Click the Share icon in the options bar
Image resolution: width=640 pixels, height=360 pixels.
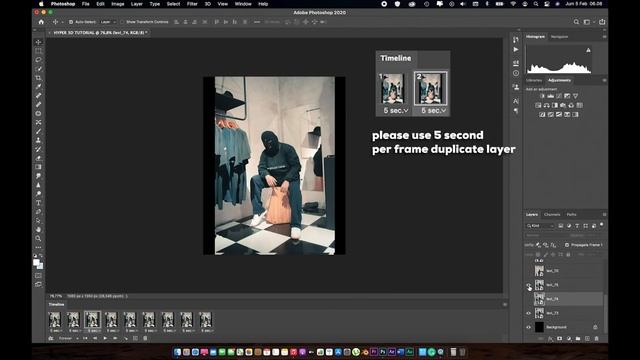click(602, 22)
